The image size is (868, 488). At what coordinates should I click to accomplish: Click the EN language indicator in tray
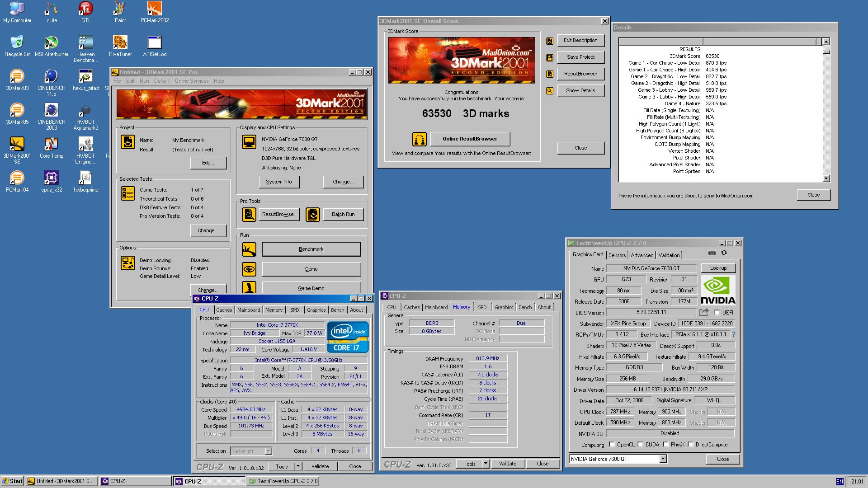[840, 482]
